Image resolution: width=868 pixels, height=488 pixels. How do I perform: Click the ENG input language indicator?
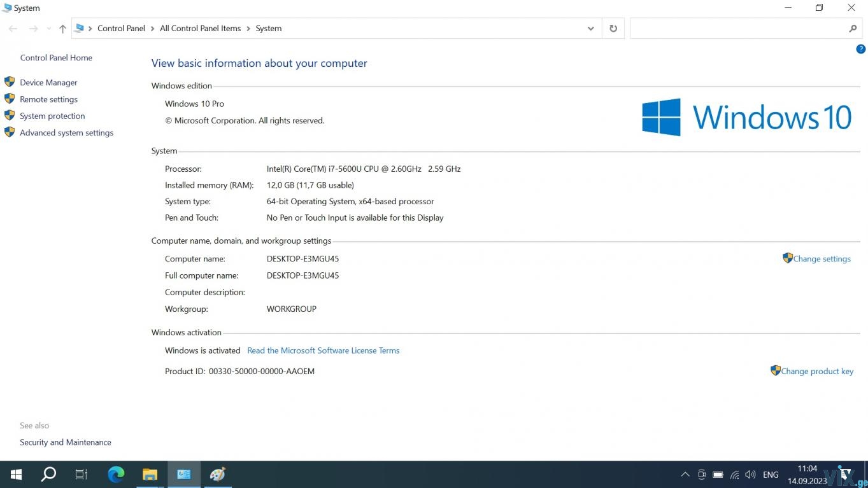(x=771, y=475)
